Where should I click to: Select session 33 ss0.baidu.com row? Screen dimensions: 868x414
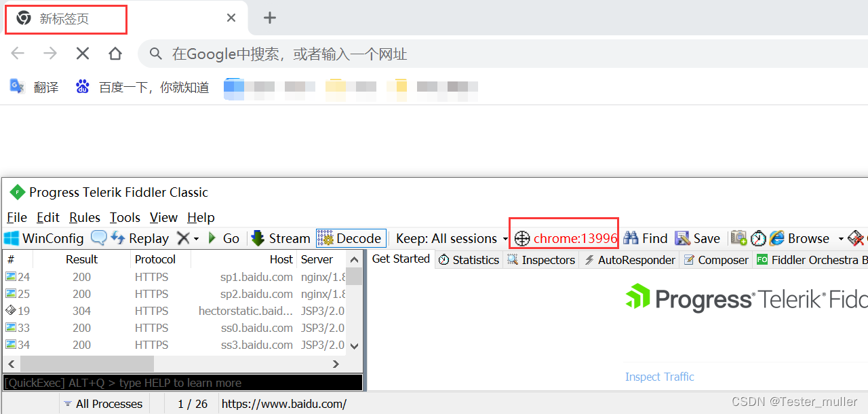pos(175,328)
